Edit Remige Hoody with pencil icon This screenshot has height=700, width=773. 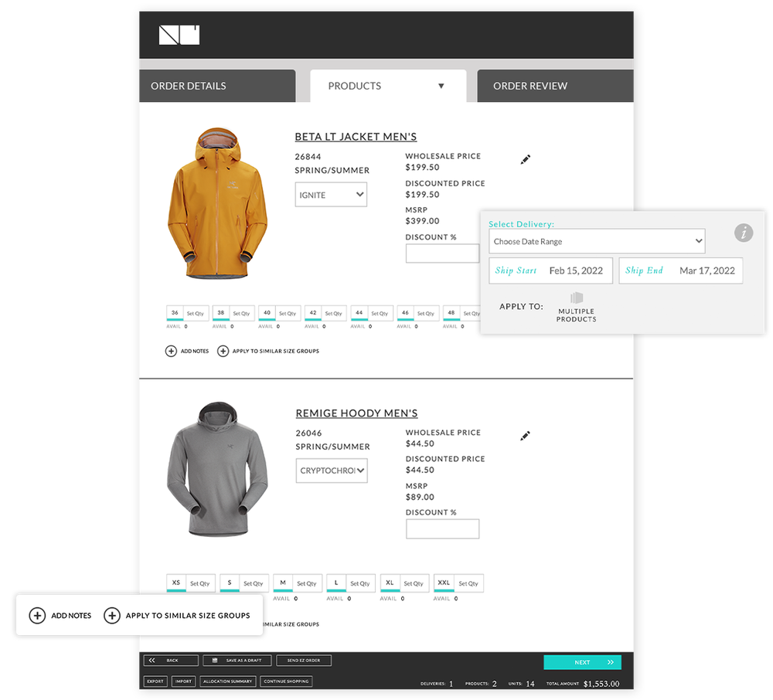[526, 436]
